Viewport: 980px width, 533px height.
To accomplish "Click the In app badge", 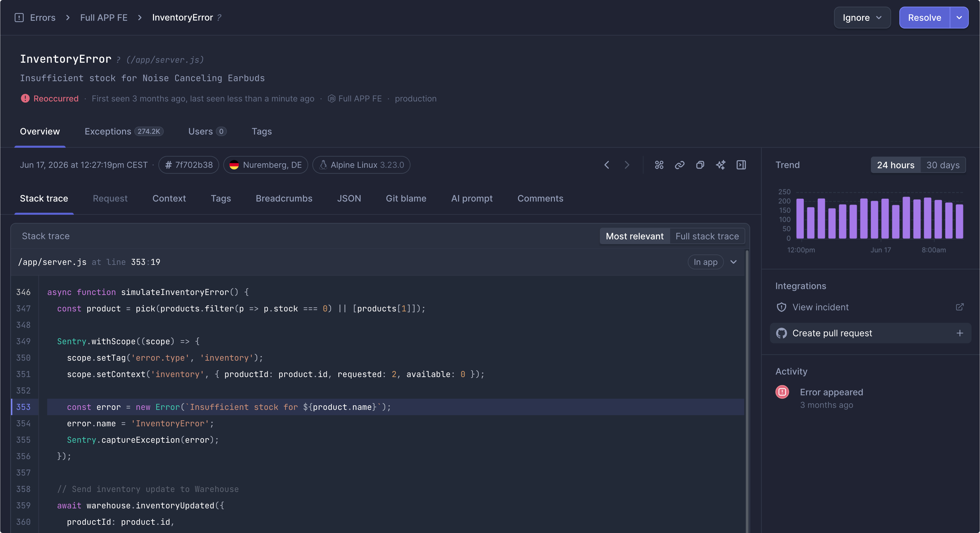I will [705, 262].
